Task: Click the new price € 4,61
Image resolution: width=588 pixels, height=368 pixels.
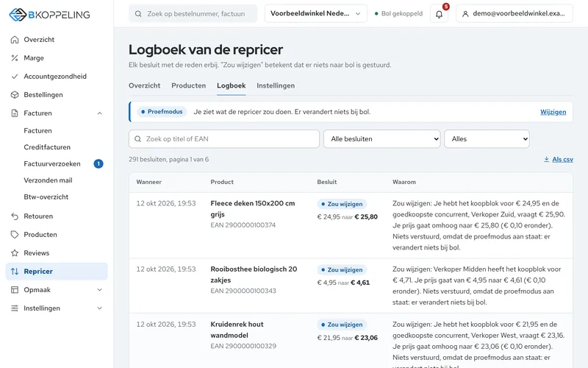Action: (360, 283)
